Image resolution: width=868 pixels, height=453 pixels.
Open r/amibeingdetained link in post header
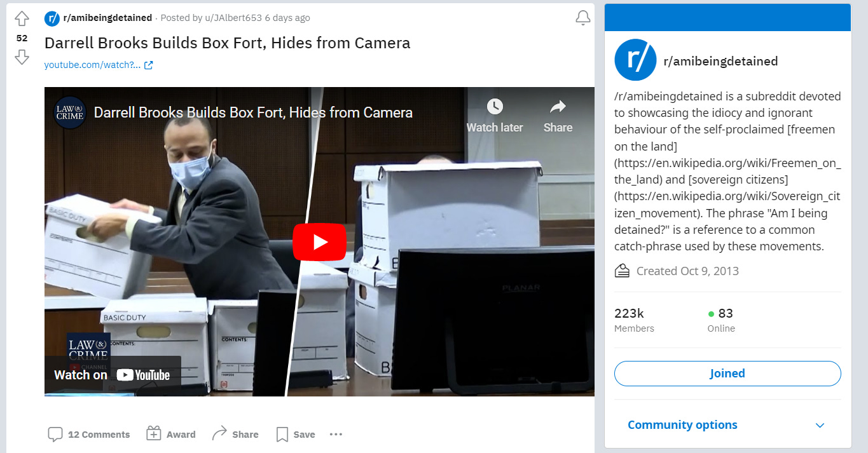[x=107, y=18]
